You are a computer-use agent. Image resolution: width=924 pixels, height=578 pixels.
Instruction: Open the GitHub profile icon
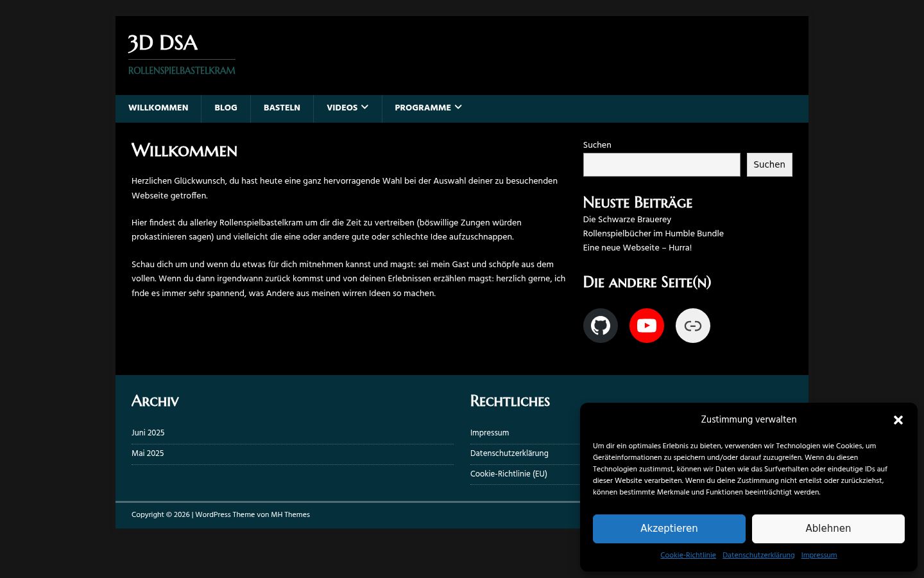(x=600, y=326)
